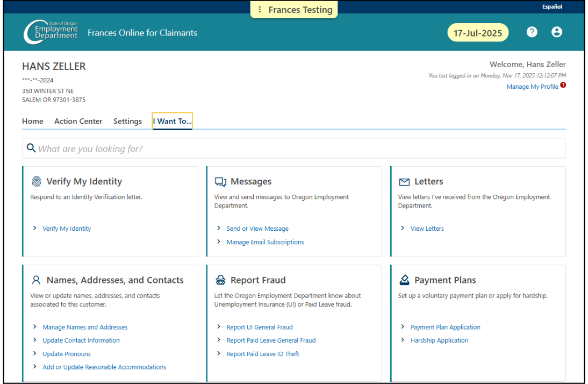Image resolution: width=588 pixels, height=384 pixels.
Task: Click chevron beside Report Paid Leave General Fraud
Action: click(219, 340)
